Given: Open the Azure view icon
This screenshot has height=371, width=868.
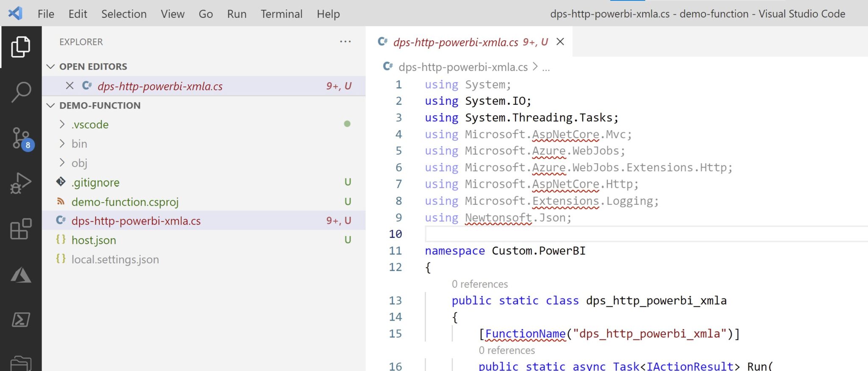Looking at the screenshot, I should click(20, 275).
